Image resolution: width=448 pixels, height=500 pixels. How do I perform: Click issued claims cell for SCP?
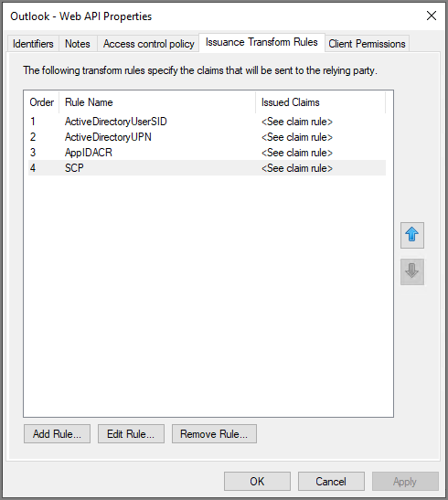(297, 168)
